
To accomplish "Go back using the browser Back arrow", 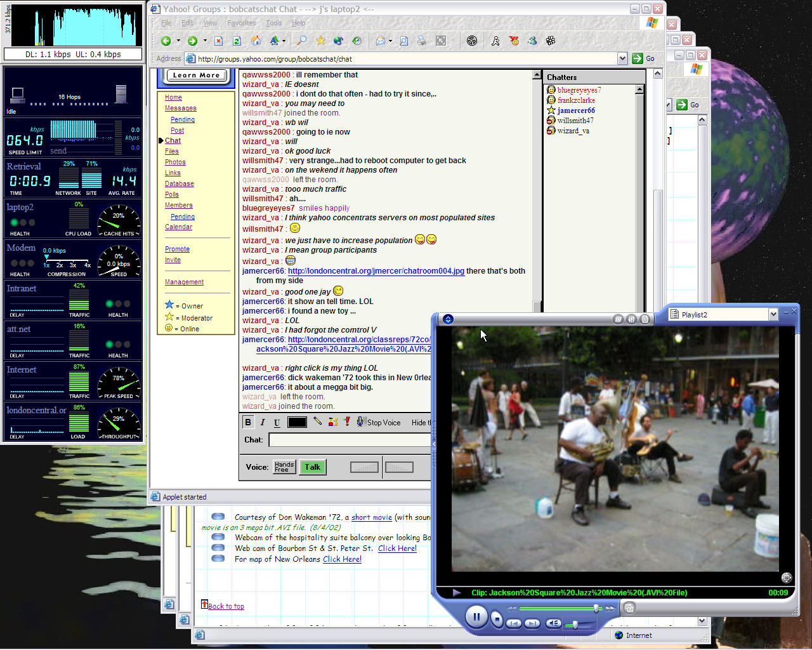I will 166,41.
